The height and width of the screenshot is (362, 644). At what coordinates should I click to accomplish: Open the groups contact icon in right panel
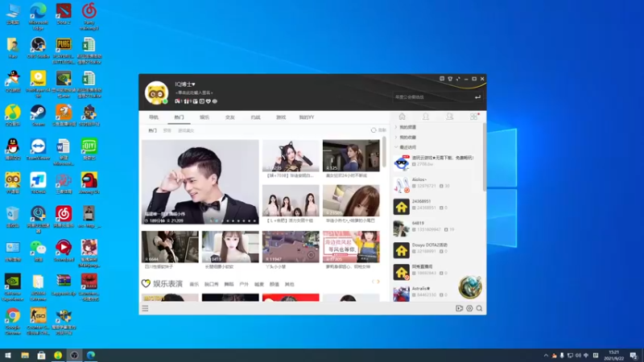pyautogui.click(x=450, y=117)
